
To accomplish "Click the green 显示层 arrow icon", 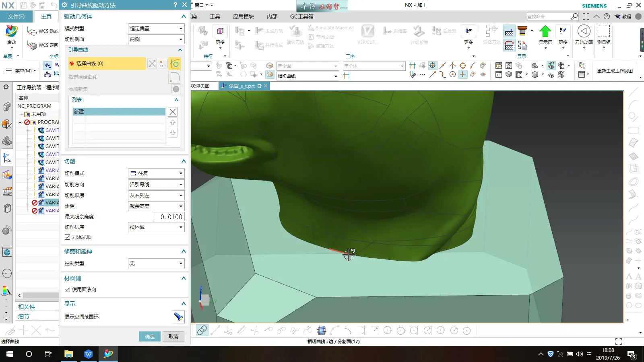I will coord(545,31).
